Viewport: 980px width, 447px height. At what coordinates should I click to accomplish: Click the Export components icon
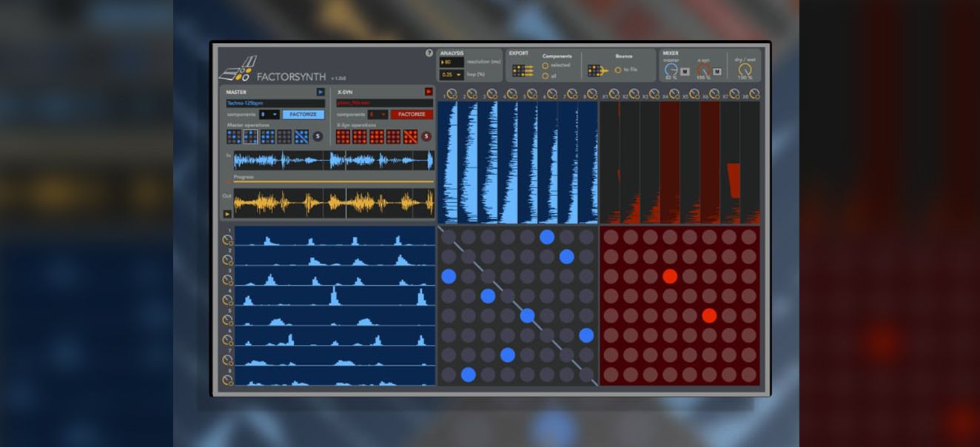[523, 71]
